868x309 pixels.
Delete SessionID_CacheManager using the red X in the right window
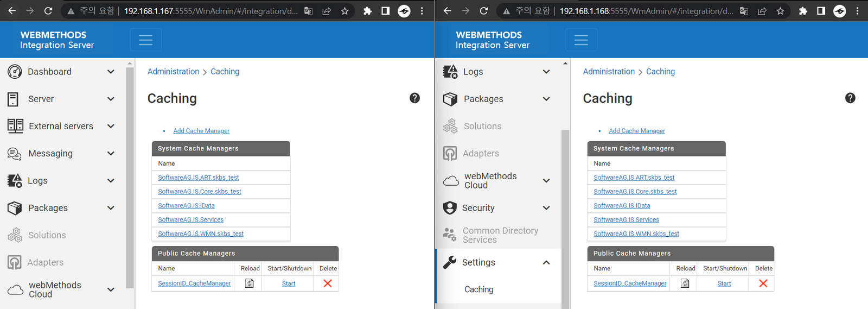point(763,283)
